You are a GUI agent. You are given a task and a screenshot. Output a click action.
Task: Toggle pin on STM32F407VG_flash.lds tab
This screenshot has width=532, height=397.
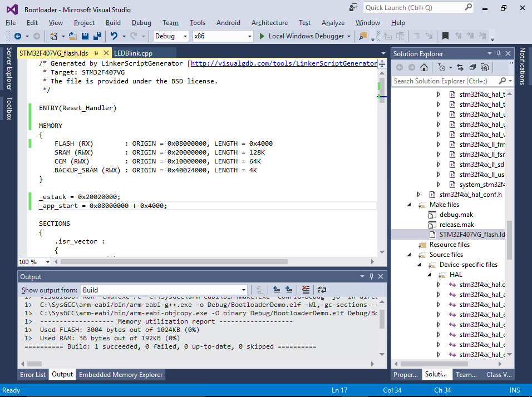coord(96,53)
